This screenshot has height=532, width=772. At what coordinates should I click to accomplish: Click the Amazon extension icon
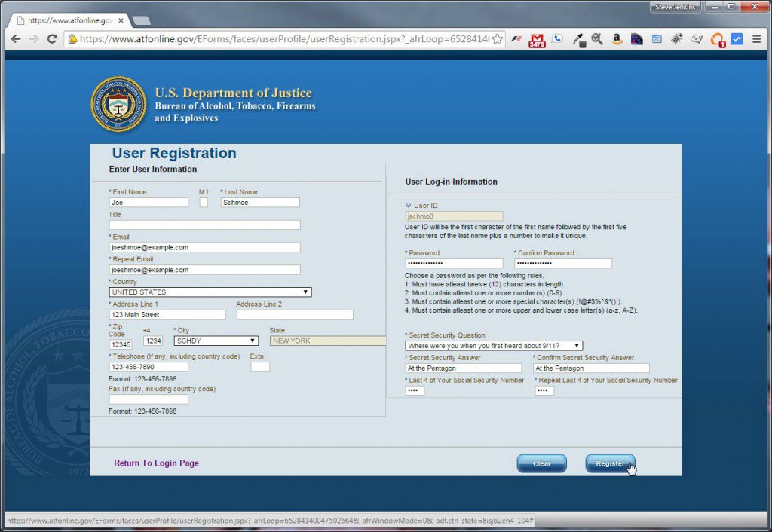click(x=616, y=39)
